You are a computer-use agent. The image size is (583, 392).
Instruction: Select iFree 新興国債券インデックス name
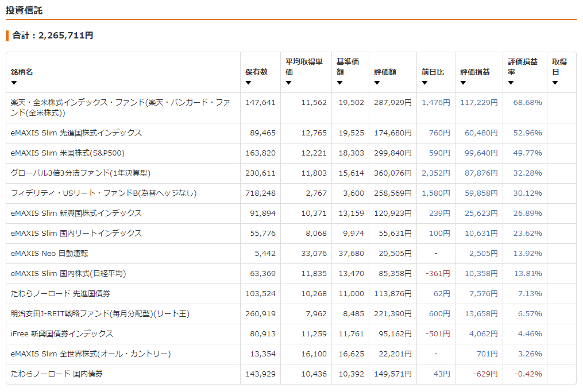coord(61,333)
